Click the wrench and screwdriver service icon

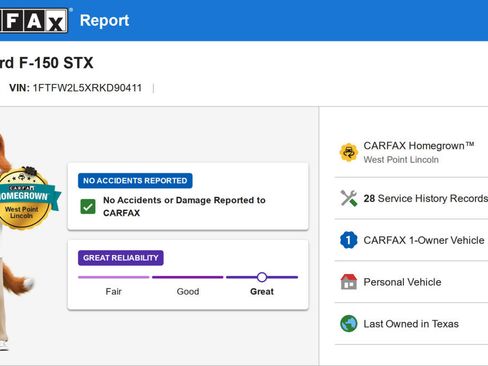click(349, 198)
